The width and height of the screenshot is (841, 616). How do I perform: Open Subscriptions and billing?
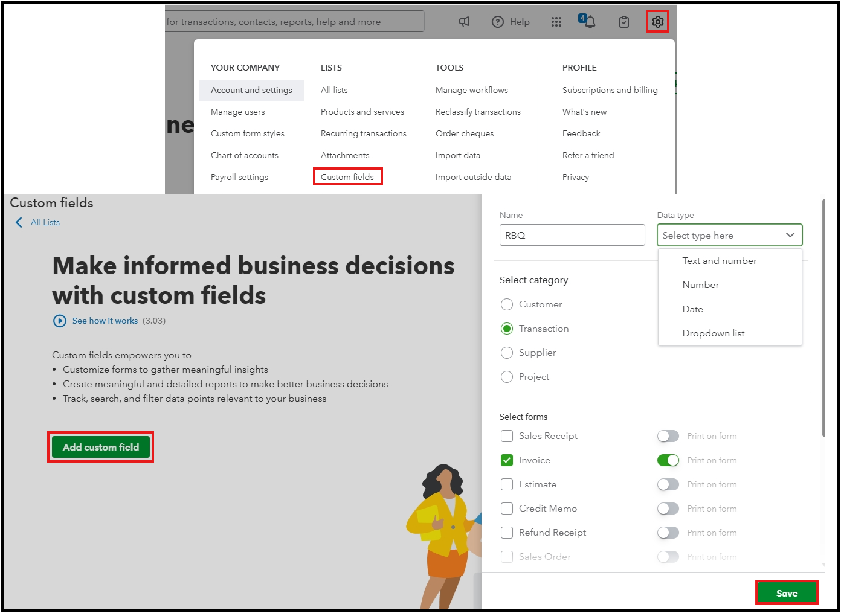click(x=610, y=90)
